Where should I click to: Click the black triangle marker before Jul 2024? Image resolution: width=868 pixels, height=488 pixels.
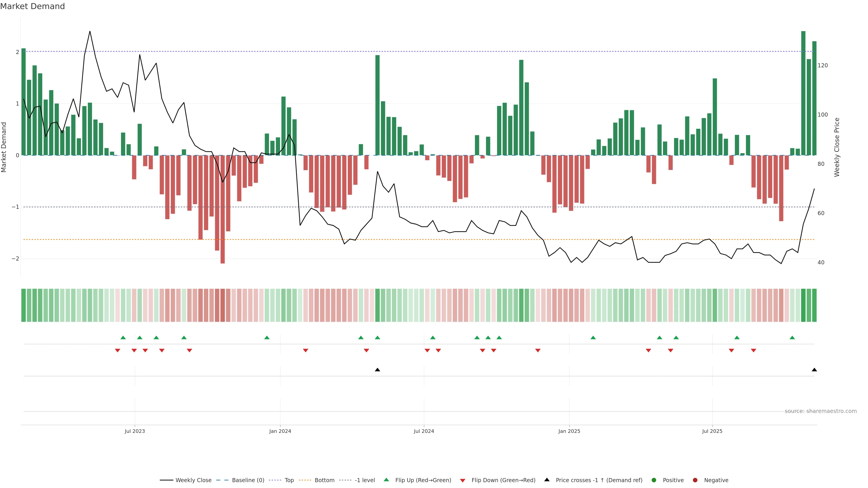(x=377, y=370)
